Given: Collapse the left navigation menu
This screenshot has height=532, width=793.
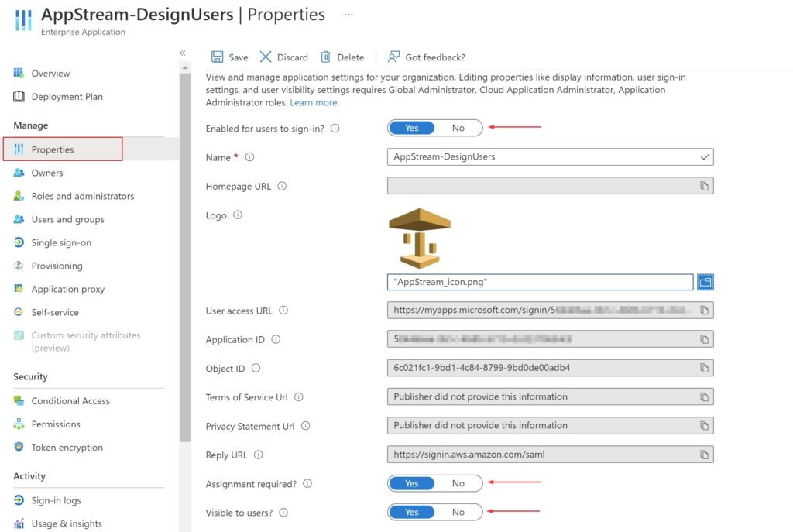Looking at the screenshot, I should click(183, 53).
